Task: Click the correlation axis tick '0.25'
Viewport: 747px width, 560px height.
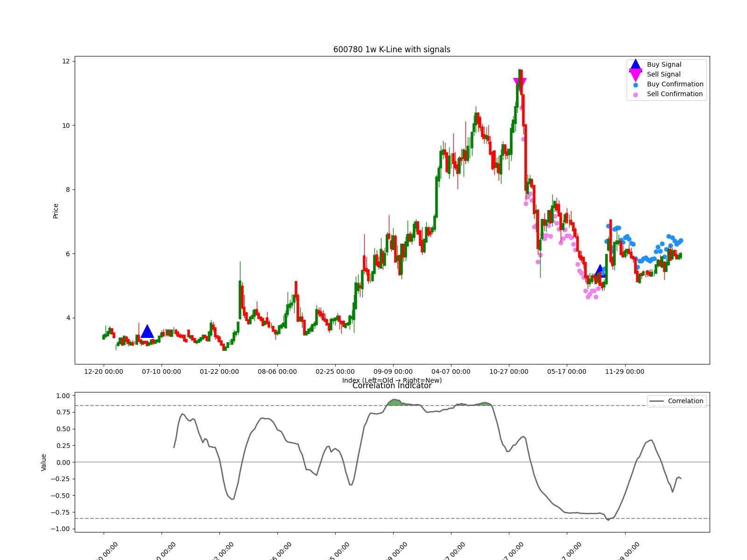Action: tap(63, 446)
